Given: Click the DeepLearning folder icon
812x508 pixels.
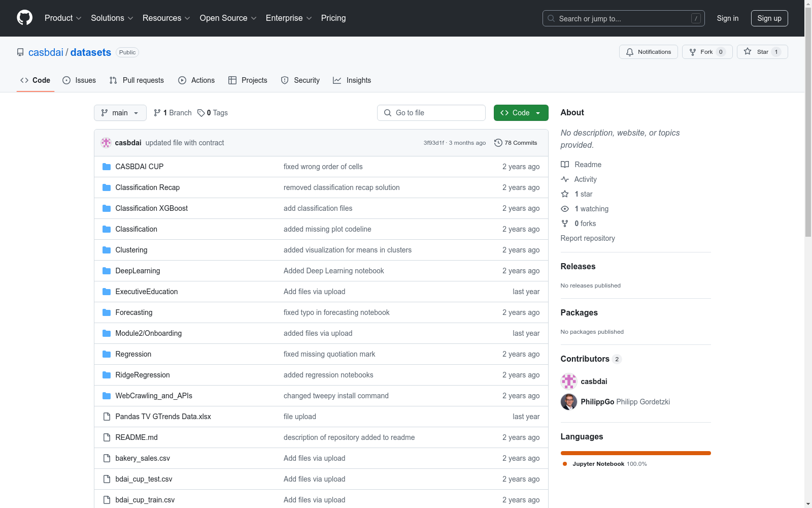Looking at the screenshot, I should 107,271.
